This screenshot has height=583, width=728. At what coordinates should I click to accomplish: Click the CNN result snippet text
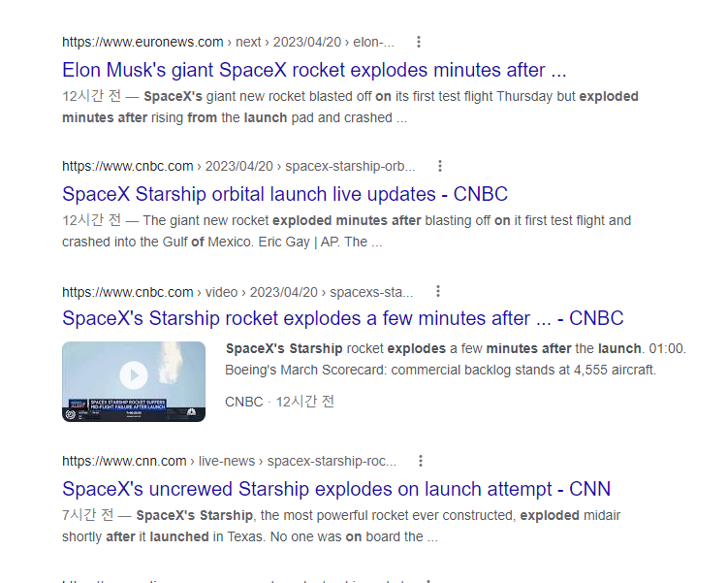pos(341,526)
